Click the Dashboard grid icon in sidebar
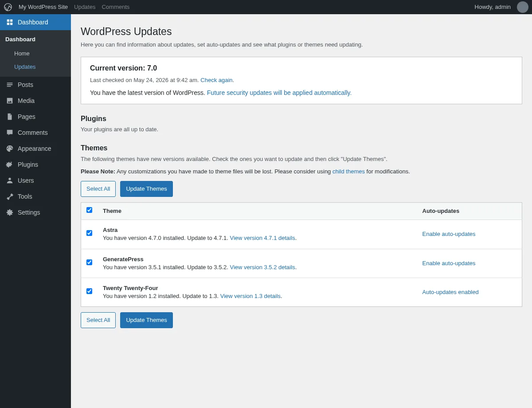The image size is (532, 408). point(10,22)
